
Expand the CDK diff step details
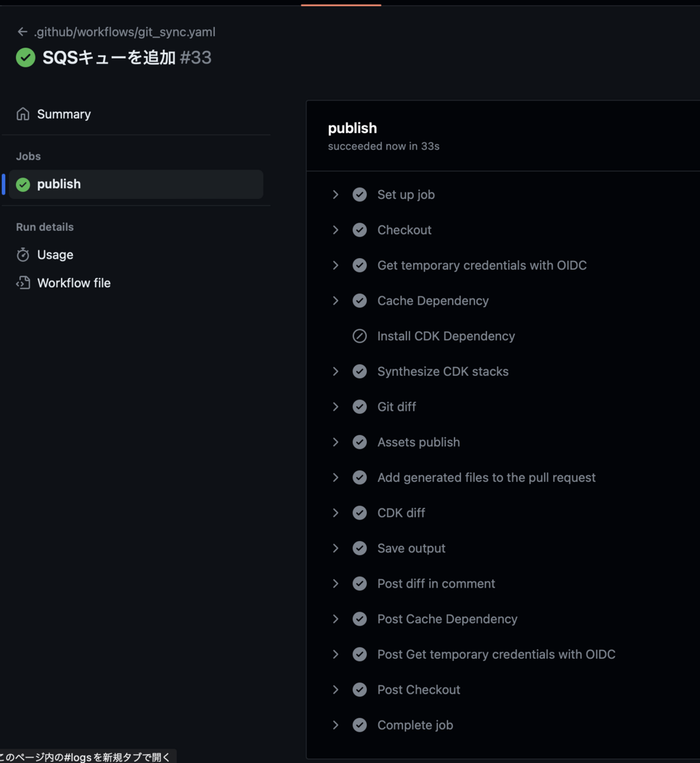(x=336, y=512)
